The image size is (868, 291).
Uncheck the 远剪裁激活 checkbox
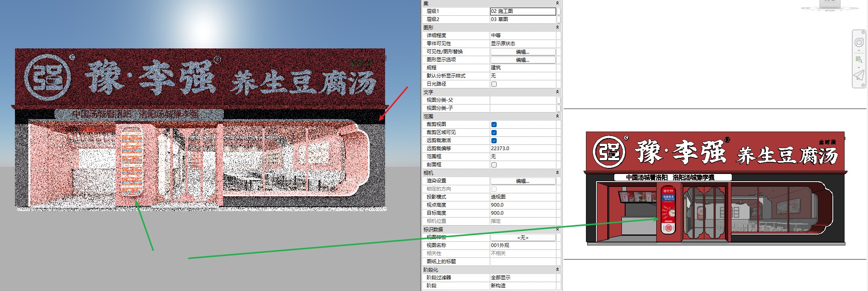(494, 140)
